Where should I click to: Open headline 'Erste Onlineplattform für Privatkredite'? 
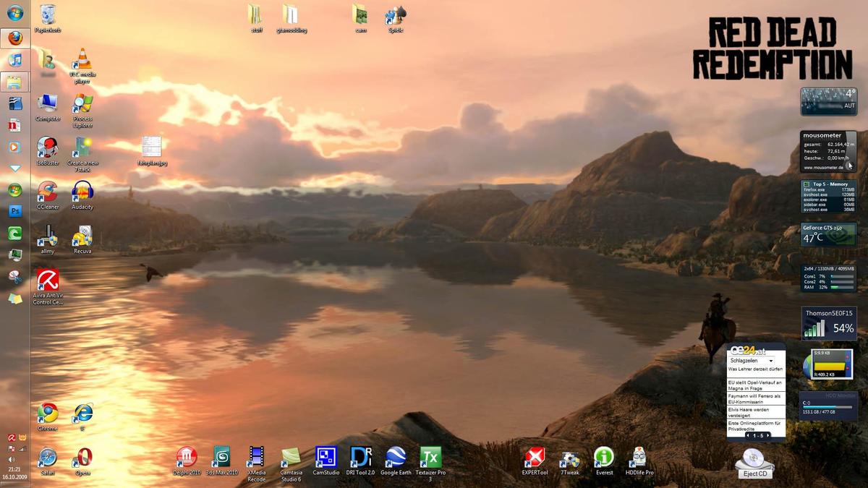pyautogui.click(x=755, y=426)
